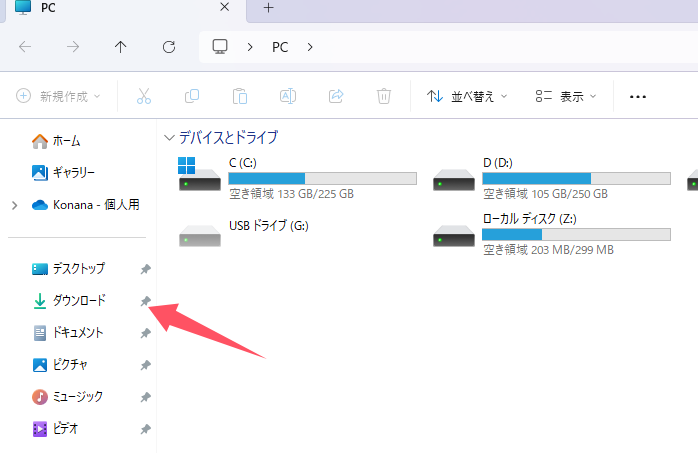Select the D (D:) drive icon
The width and height of the screenshot is (698, 453).
tap(454, 180)
